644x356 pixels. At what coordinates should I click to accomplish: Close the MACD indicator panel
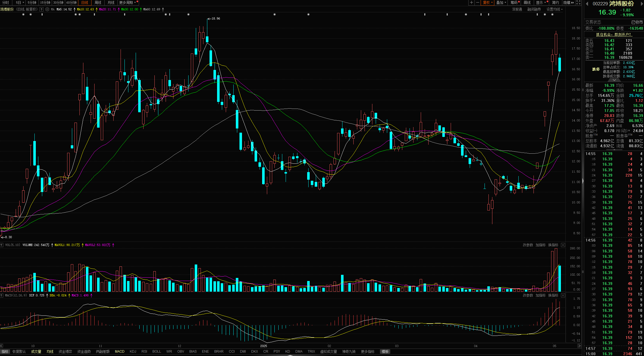563,295
